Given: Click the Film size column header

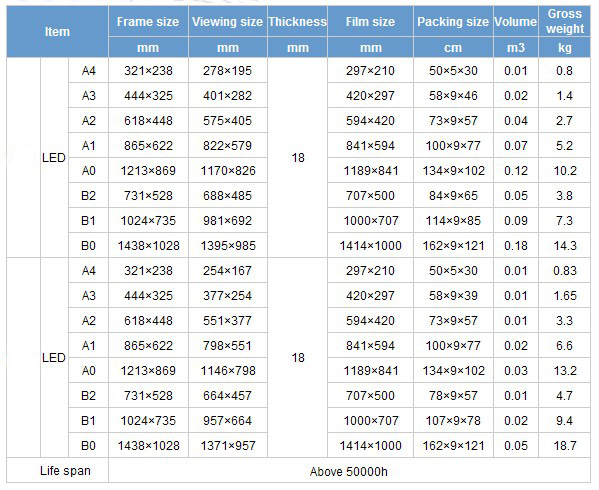Looking at the screenshot, I should [x=371, y=21].
